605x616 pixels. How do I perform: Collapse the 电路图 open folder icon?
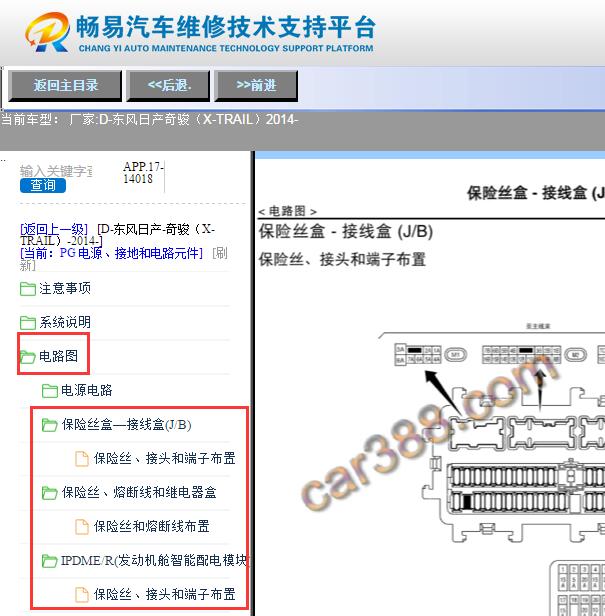[28, 357]
